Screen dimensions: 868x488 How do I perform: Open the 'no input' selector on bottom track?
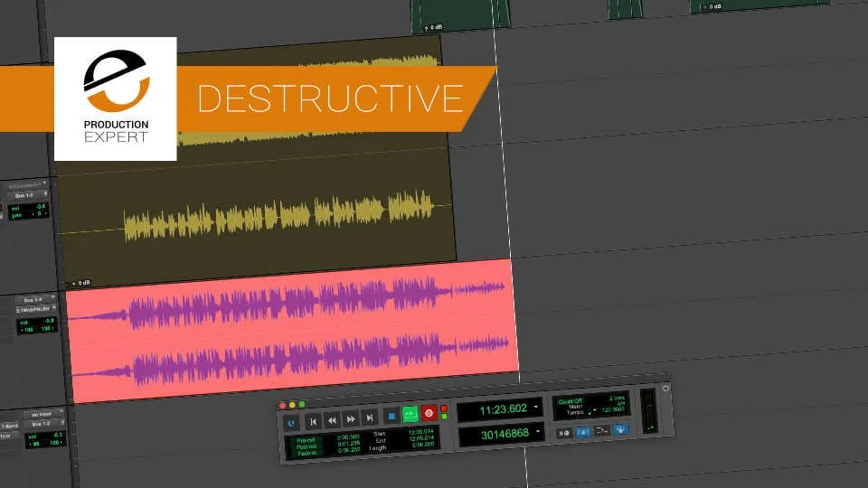(x=43, y=414)
